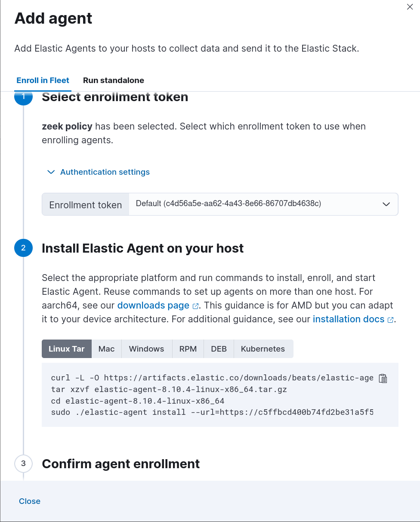Click the step 3 circle marker
Viewport: 420px width, 522px height.
pyautogui.click(x=23, y=463)
